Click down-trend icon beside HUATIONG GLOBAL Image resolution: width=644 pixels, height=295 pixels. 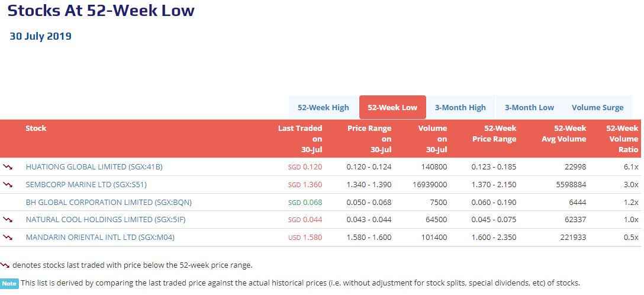7,167
